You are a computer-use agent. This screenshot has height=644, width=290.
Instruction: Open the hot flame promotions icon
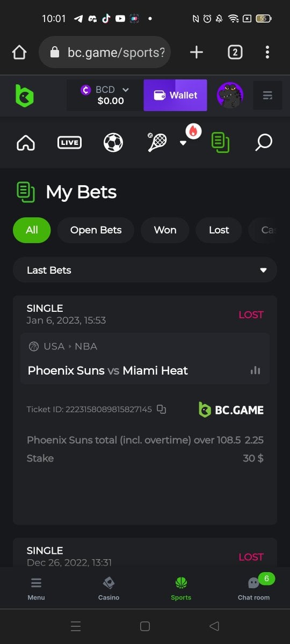point(193,131)
